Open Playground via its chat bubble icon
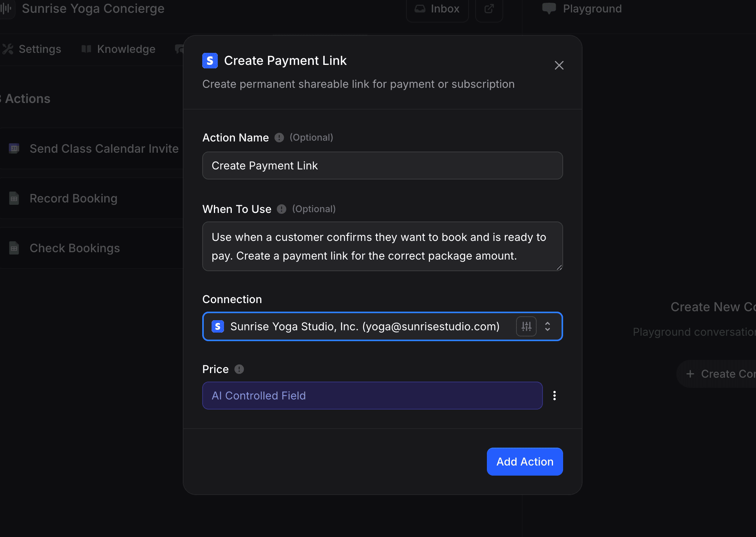This screenshot has height=537, width=756. point(549,8)
